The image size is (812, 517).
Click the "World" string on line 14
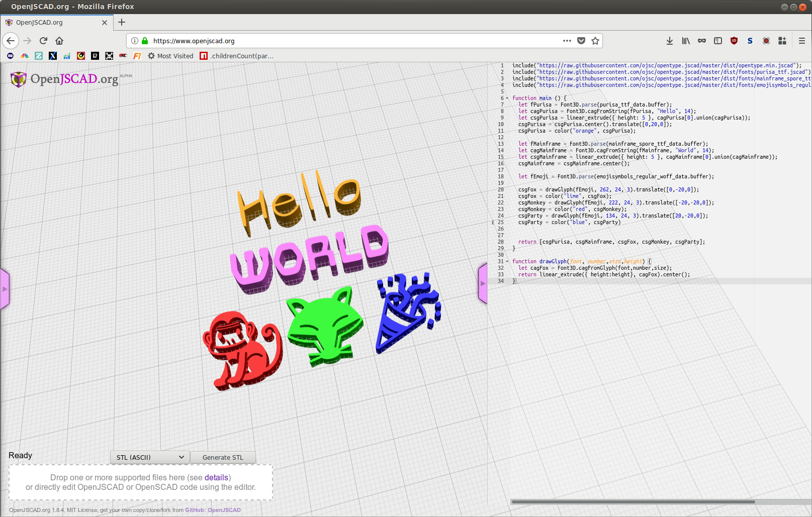tap(686, 151)
